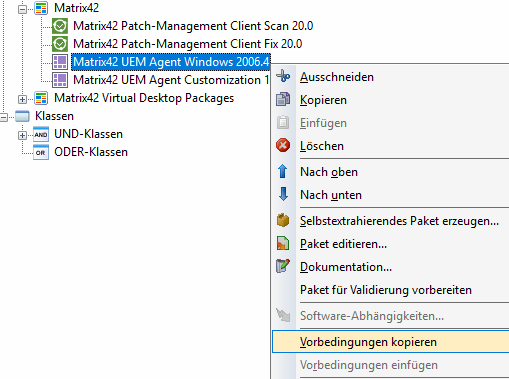Expand the UND-Klassen node

tap(22, 135)
